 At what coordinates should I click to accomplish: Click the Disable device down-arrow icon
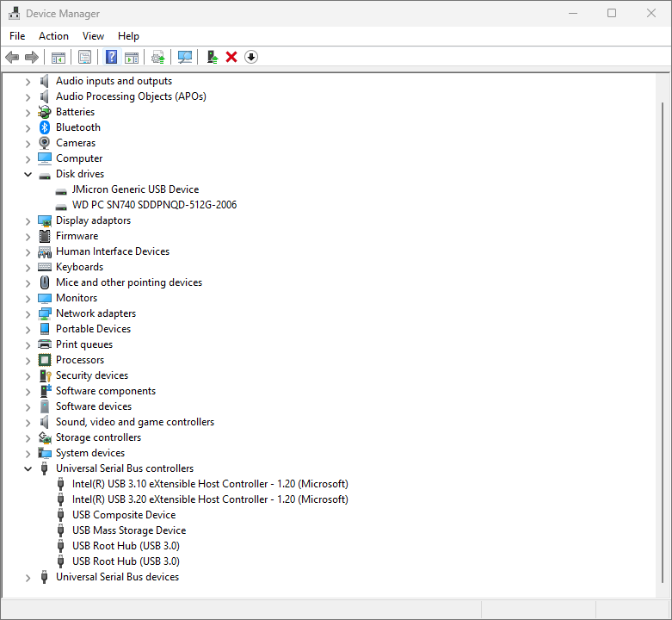[x=251, y=57]
